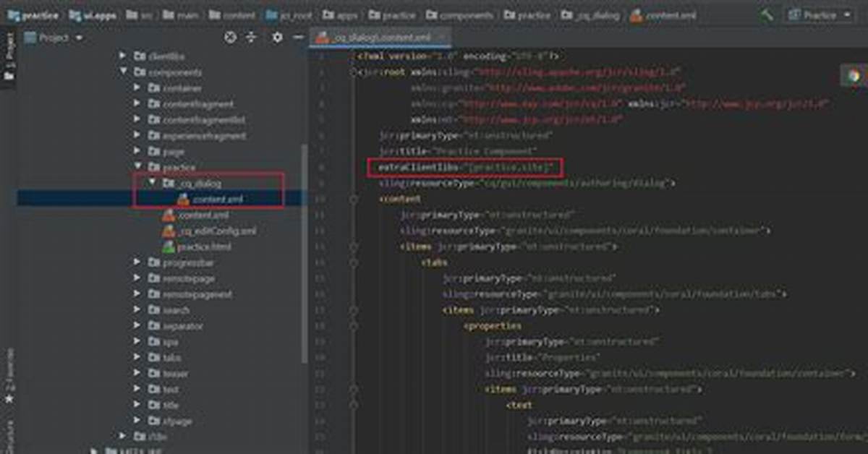Viewport: 868px width, 454px height.
Task: Click _cq_dialog in the breadcrumb path
Action: [592, 15]
